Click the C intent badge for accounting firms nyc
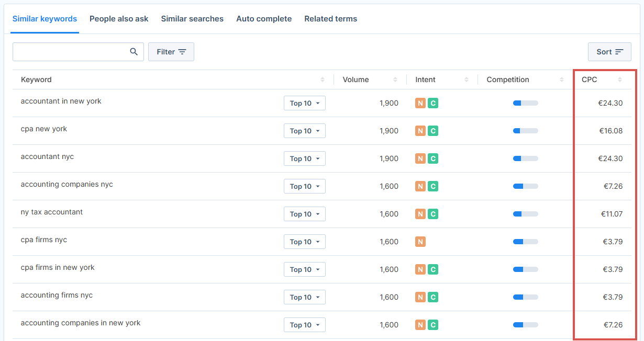Viewport: 644px width, 341px height. (433, 297)
